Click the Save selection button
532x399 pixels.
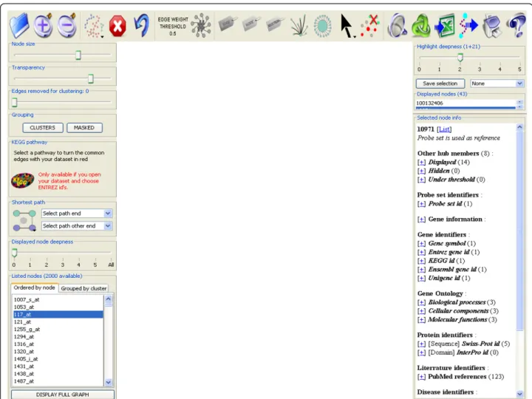point(440,83)
